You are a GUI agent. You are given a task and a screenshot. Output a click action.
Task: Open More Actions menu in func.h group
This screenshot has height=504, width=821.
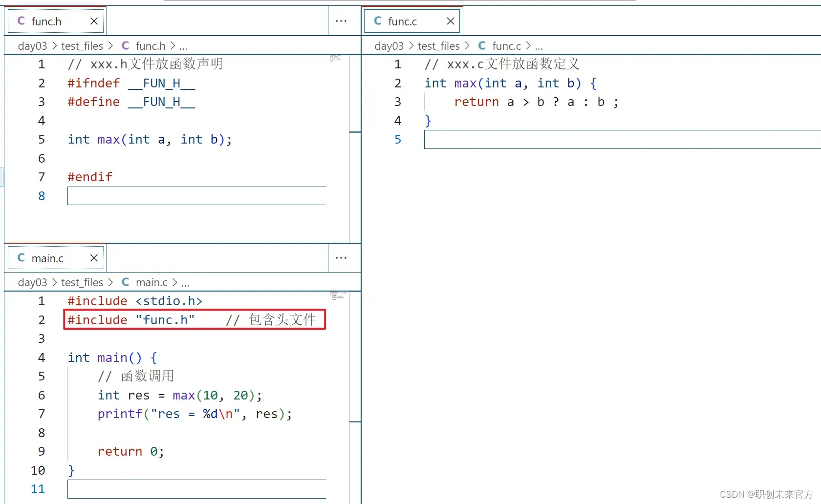pos(341,21)
